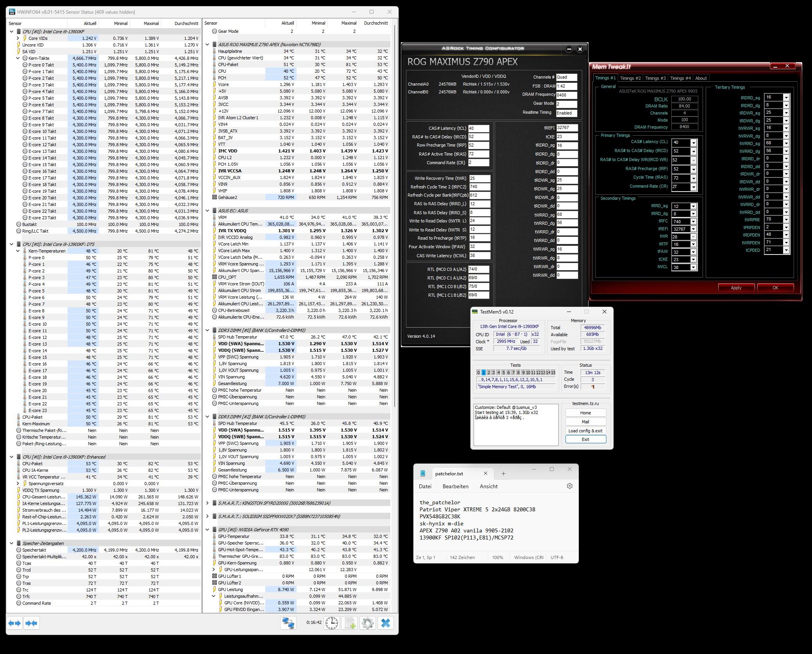Open Notepad settings gear icon

tap(569, 486)
